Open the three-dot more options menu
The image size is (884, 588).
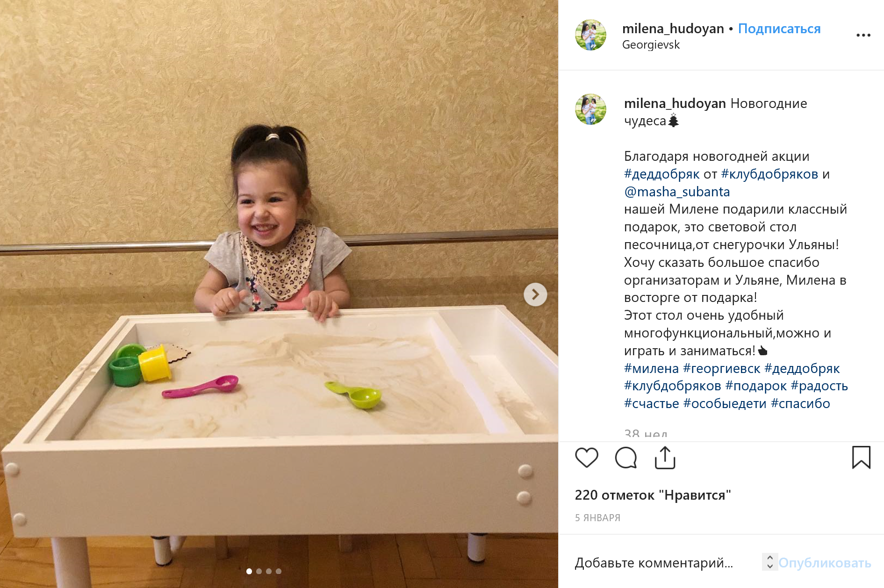[863, 35]
